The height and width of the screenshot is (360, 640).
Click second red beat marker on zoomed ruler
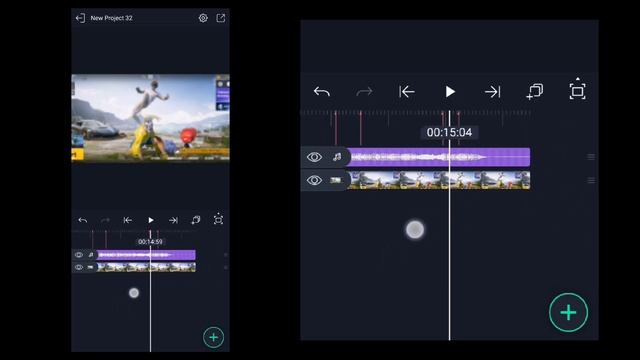coord(360,127)
